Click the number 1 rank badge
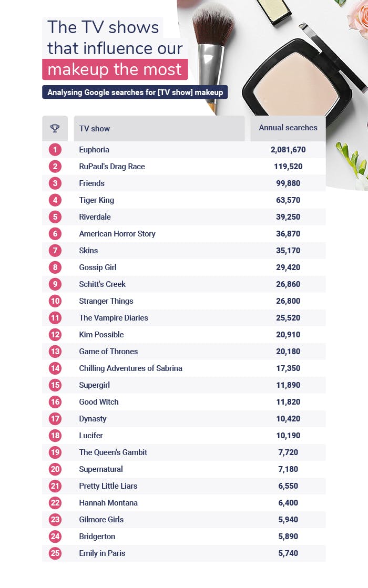The width and height of the screenshot is (368, 588). click(55, 150)
